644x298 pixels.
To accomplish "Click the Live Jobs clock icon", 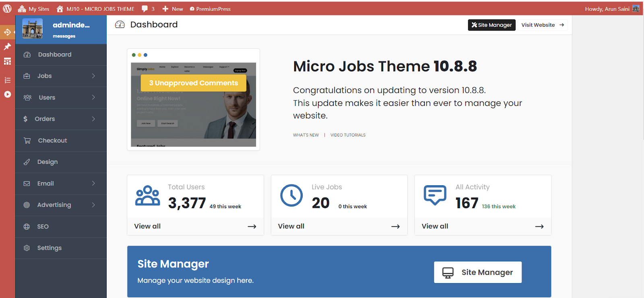I will coord(291,196).
